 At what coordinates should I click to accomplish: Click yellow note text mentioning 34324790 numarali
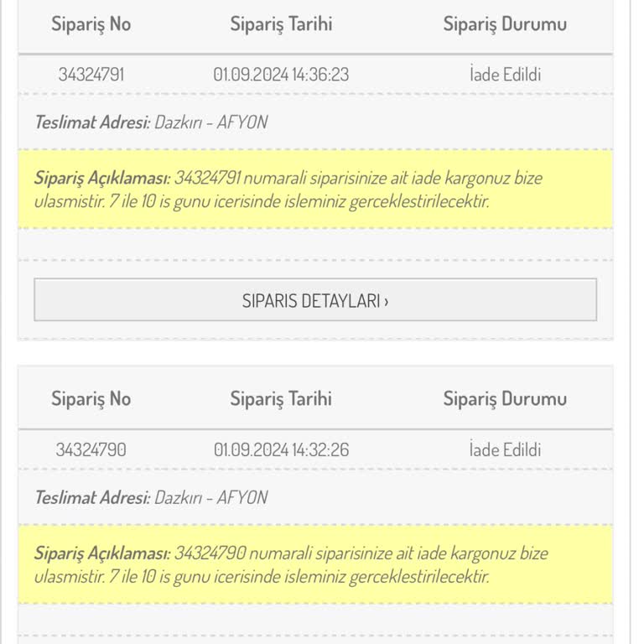tap(361, 553)
